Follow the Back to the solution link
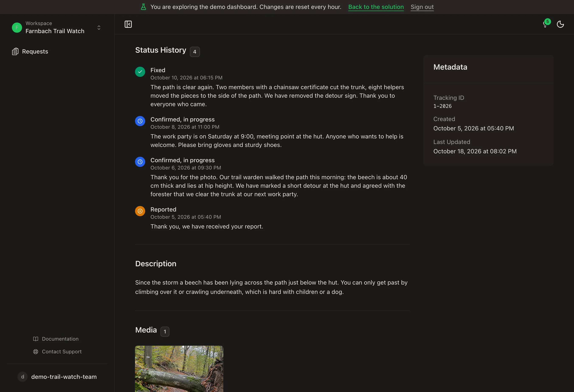Screen dimensions: 574x392 point(376,7)
